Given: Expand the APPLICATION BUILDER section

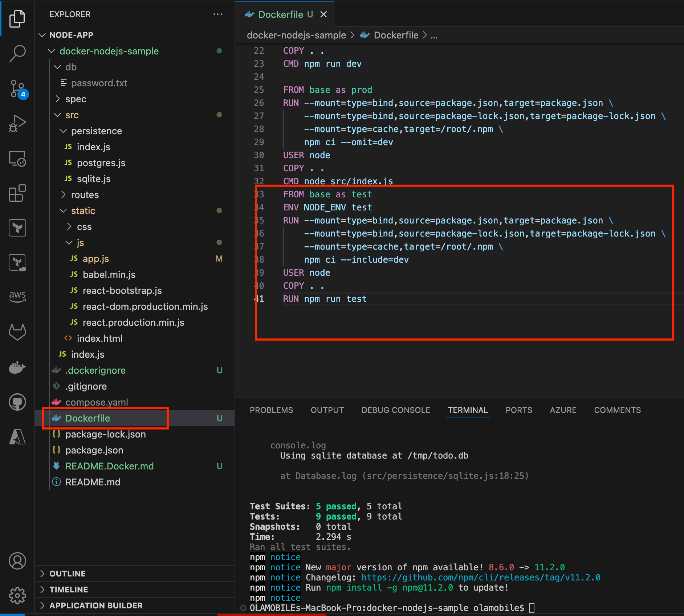Looking at the screenshot, I should pos(135,605).
